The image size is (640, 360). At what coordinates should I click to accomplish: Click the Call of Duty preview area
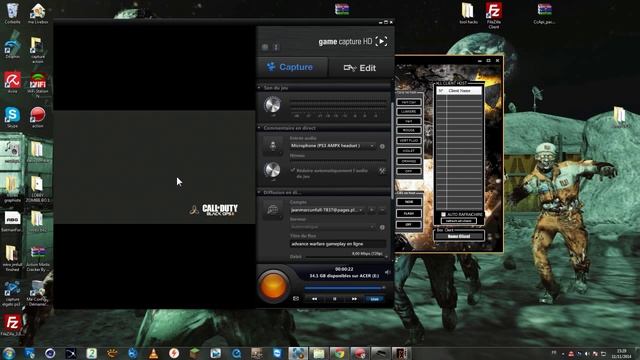click(x=154, y=167)
